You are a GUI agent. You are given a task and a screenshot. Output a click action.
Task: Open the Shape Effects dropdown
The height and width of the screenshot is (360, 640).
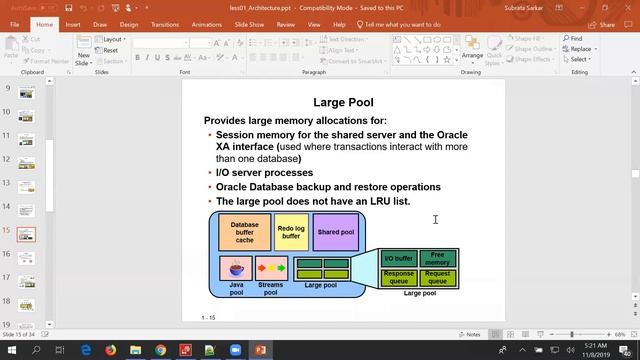tap(531, 59)
